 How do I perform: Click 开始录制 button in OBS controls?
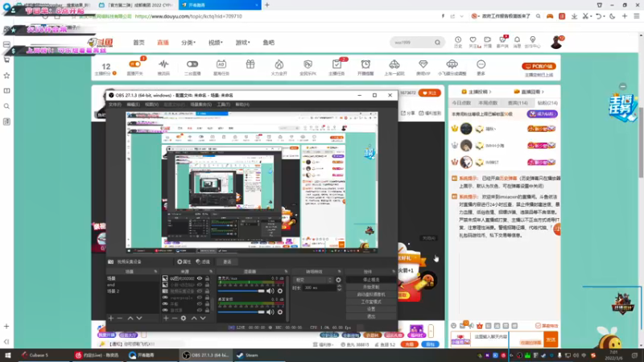(371, 287)
